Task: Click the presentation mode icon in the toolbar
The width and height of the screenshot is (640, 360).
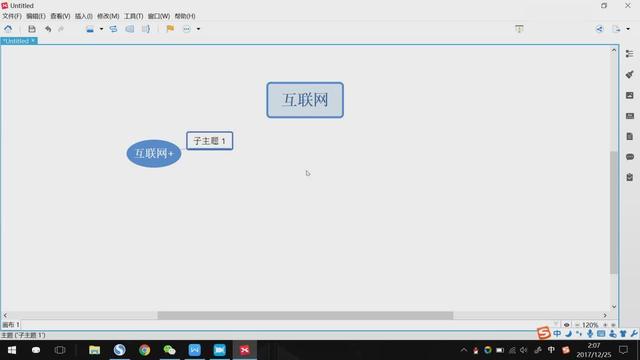Action: point(519,29)
